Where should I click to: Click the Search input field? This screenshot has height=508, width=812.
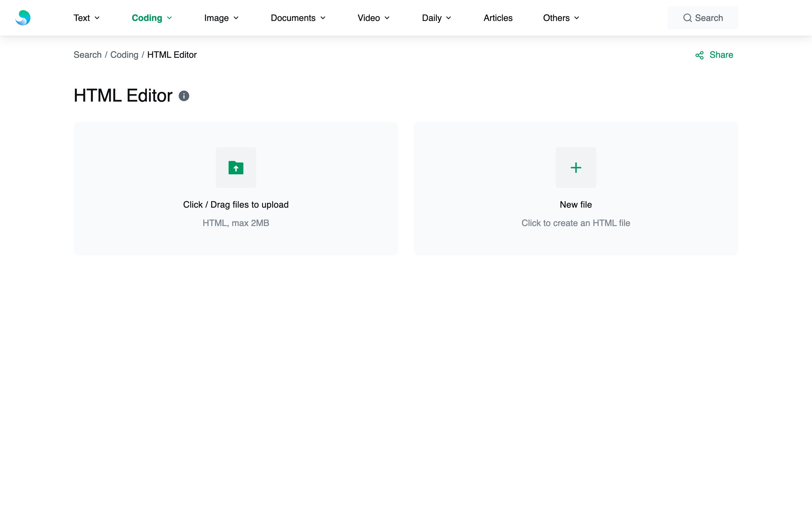tap(703, 18)
